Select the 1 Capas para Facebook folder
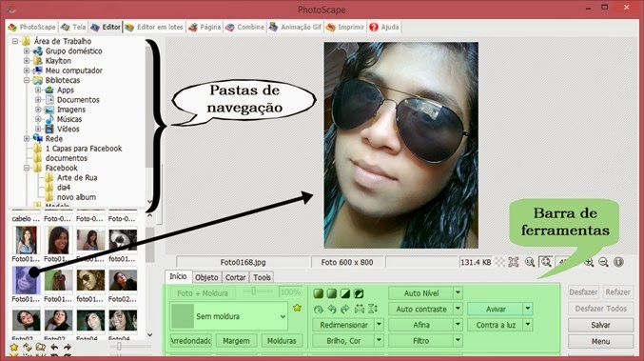This screenshot has height=361, width=644. (x=84, y=149)
